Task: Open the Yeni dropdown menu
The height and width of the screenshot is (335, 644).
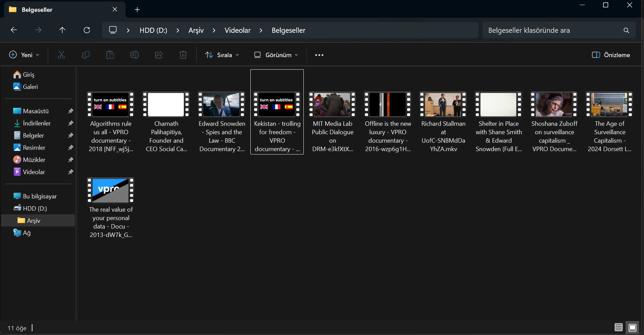Action: (x=24, y=55)
